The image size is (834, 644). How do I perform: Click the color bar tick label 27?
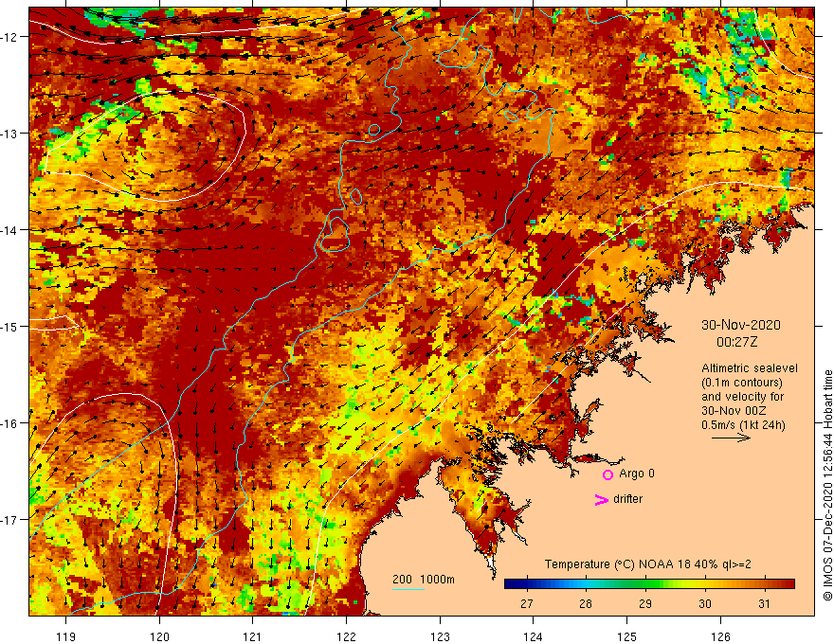[x=527, y=603]
